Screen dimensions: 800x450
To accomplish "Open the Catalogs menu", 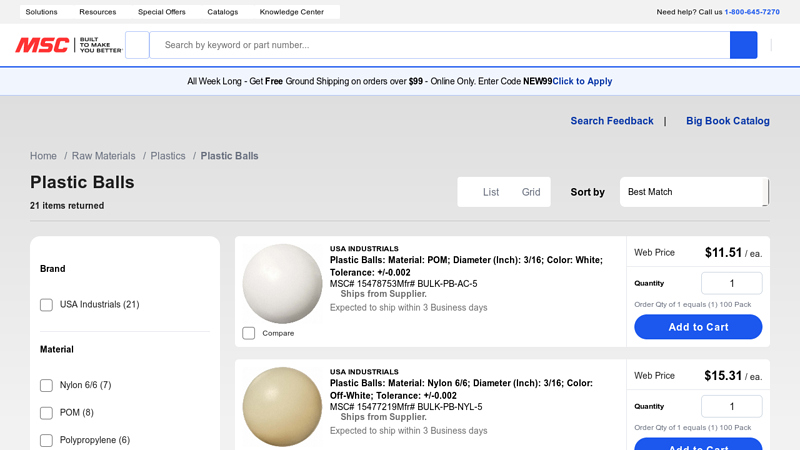I will click(222, 12).
